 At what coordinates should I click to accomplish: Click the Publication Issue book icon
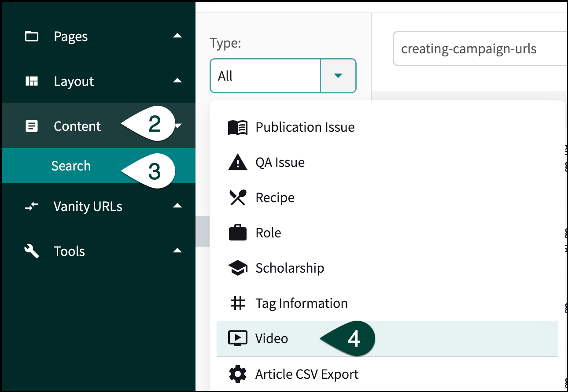(238, 127)
